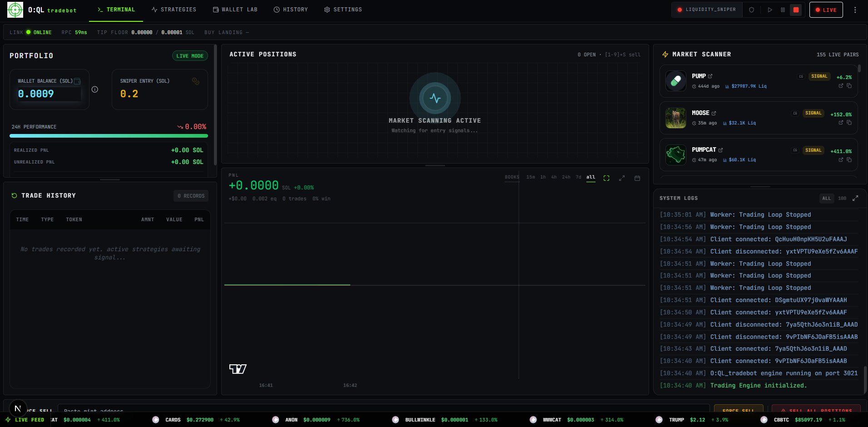Pause the bot with the pause button
This screenshot has width=868, height=427.
783,10
